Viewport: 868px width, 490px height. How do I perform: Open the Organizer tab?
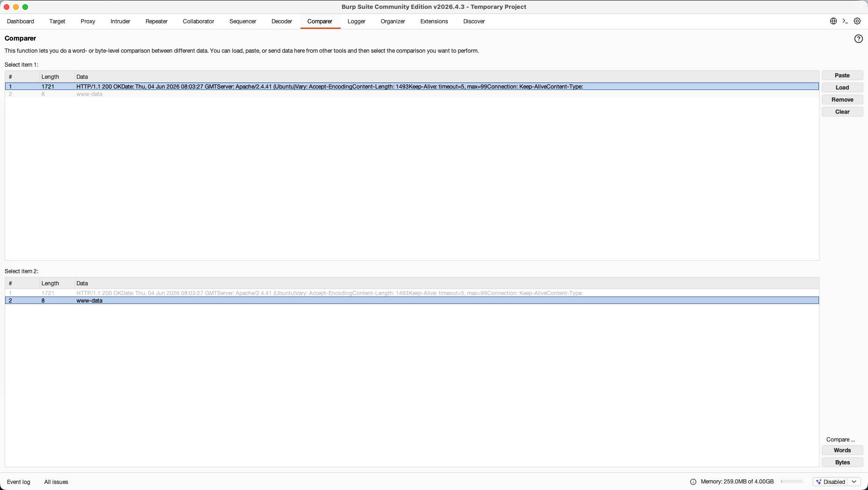coord(393,21)
